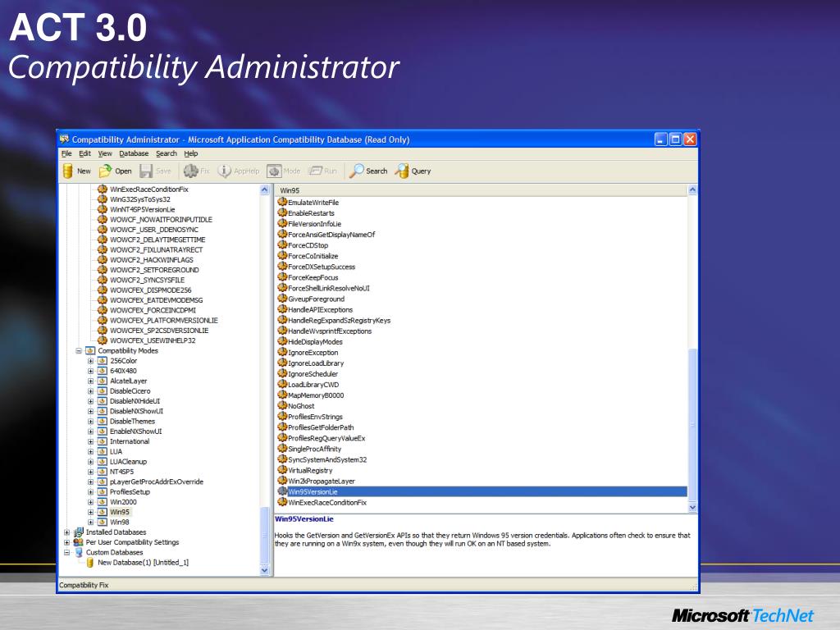Select IgnoreLoadLibrary in the fix list
Screen dimensions: 840x630
pos(316,363)
